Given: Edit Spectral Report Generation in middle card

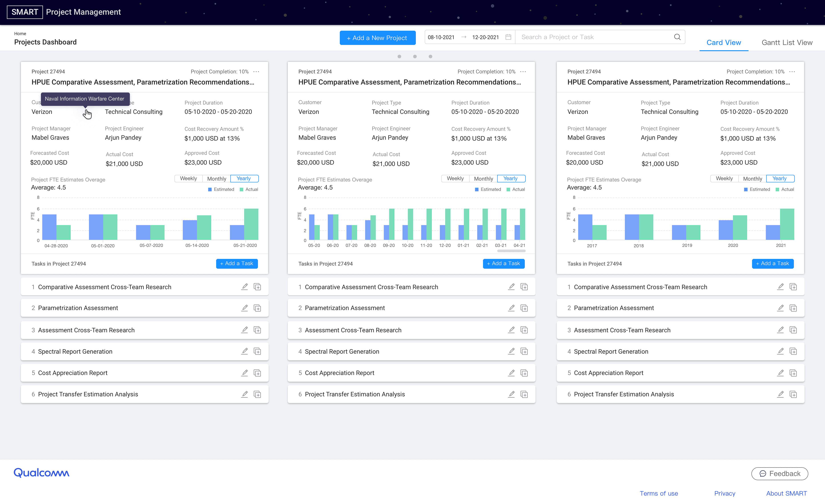Looking at the screenshot, I should point(511,351).
